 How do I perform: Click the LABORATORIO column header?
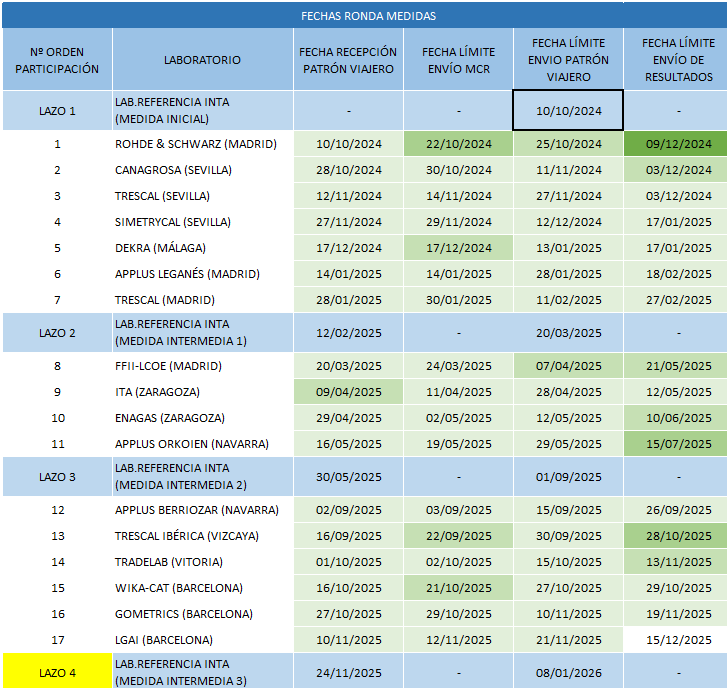(x=202, y=60)
